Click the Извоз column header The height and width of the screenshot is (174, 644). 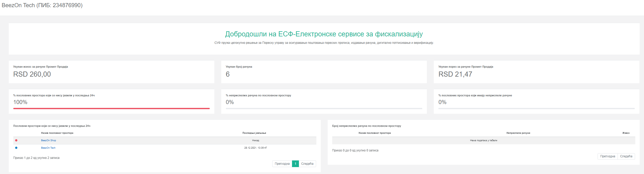point(626,133)
